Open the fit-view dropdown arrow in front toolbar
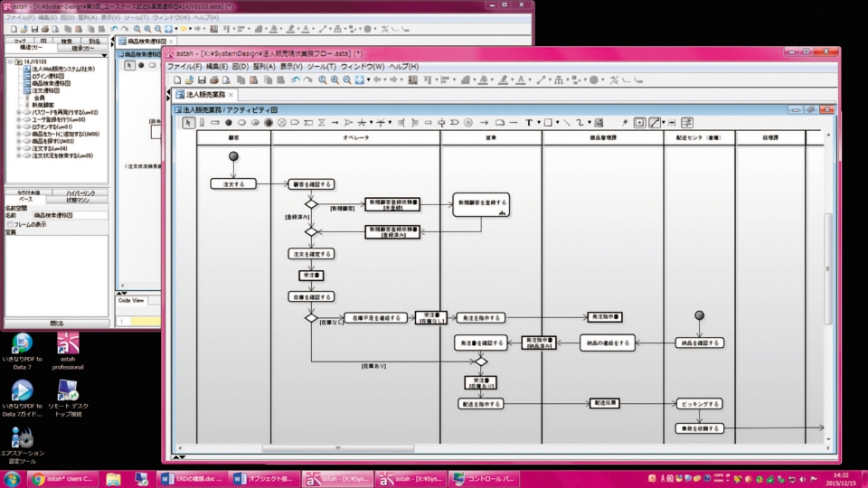 pos(369,80)
